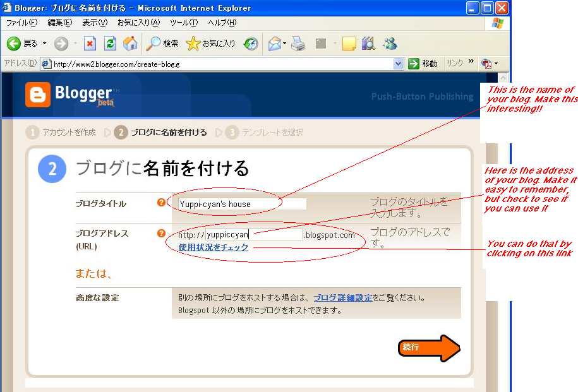Click the gray Edit toolbar icon
Image resolution: width=578 pixels, height=392 pixels.
321,44
